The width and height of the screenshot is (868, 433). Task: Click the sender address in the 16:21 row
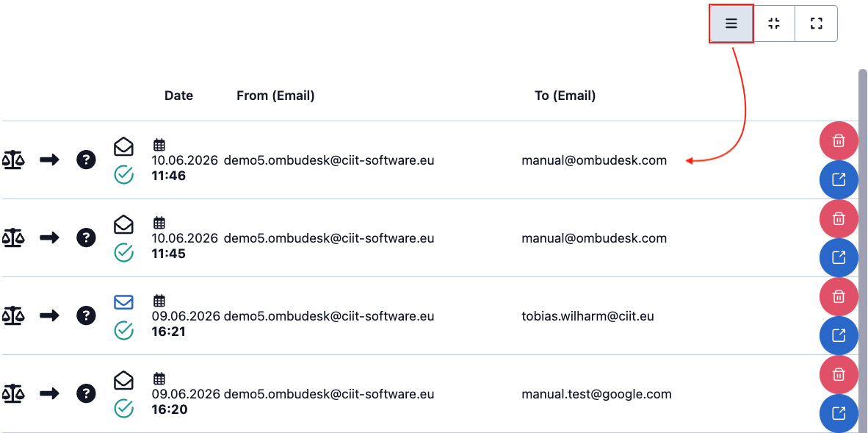point(329,316)
